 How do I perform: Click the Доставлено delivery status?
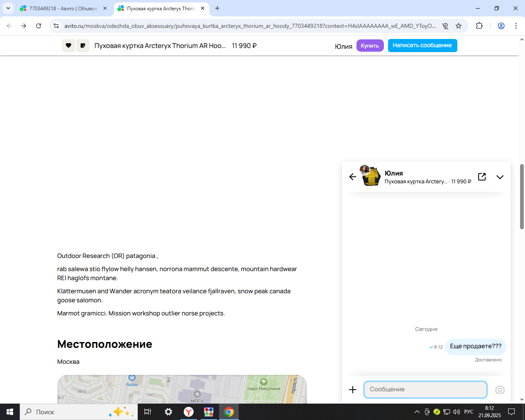pos(488,360)
